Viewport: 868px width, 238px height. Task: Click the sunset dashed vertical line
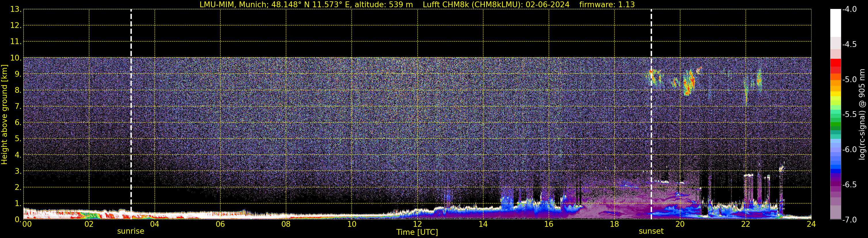point(651,114)
